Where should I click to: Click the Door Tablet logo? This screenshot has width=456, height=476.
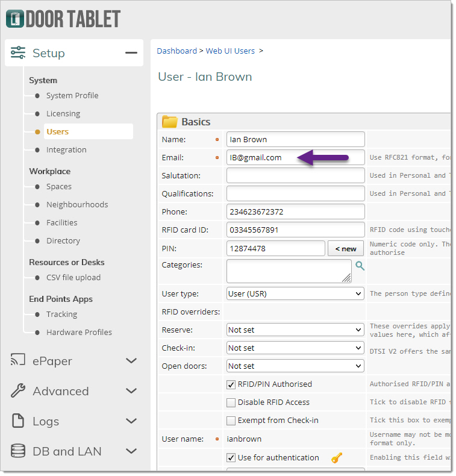tap(63, 19)
